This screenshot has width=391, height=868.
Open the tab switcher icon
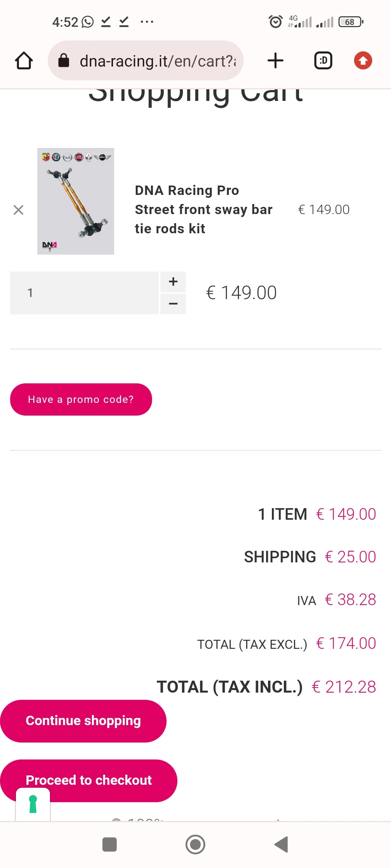coord(323,60)
